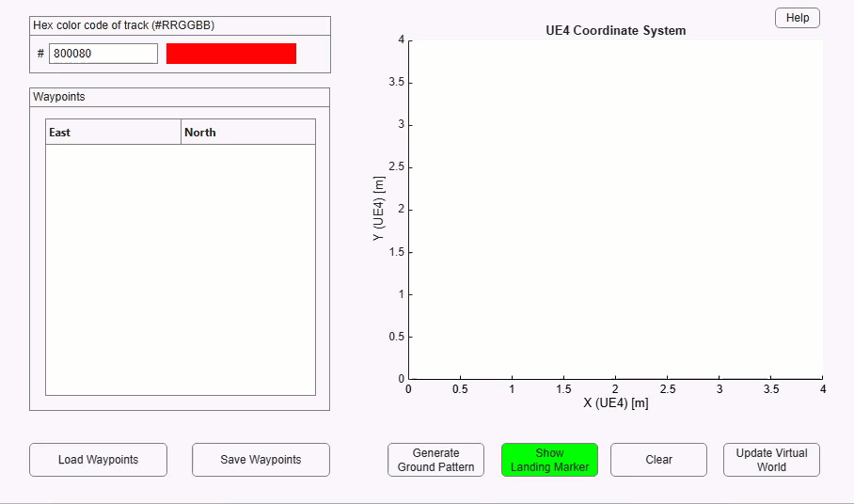Click the red track color swatch
The height and width of the screenshot is (504, 854).
pyautogui.click(x=231, y=54)
